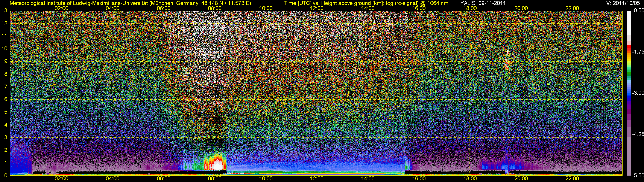Click the 13. km height axis label
Screen dimensions: 644x182
(5, 11)
